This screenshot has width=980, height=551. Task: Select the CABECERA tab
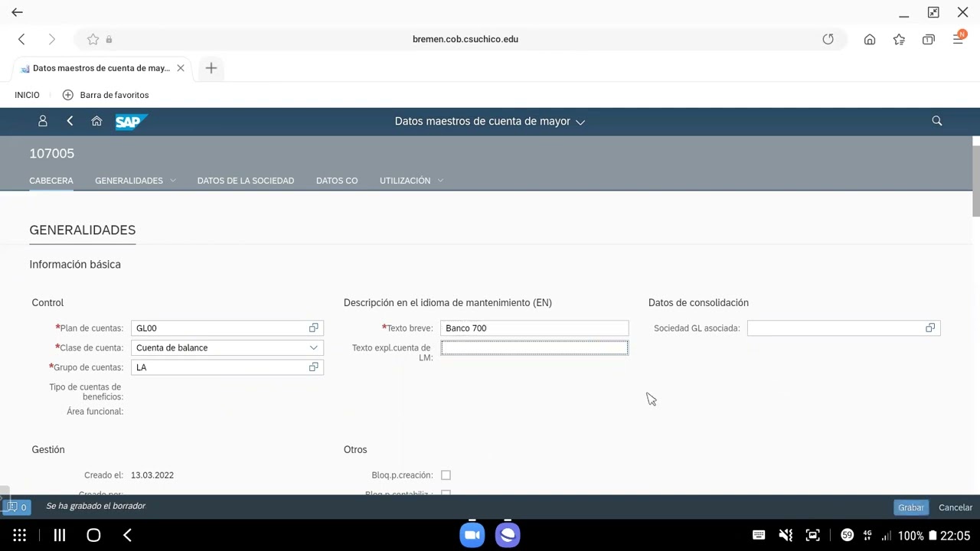(51, 181)
